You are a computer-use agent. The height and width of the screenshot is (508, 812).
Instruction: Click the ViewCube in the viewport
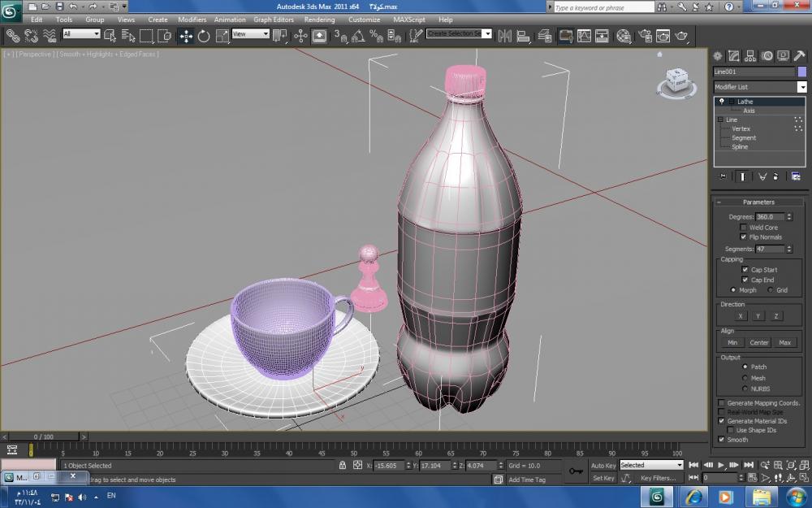pyautogui.click(x=677, y=83)
